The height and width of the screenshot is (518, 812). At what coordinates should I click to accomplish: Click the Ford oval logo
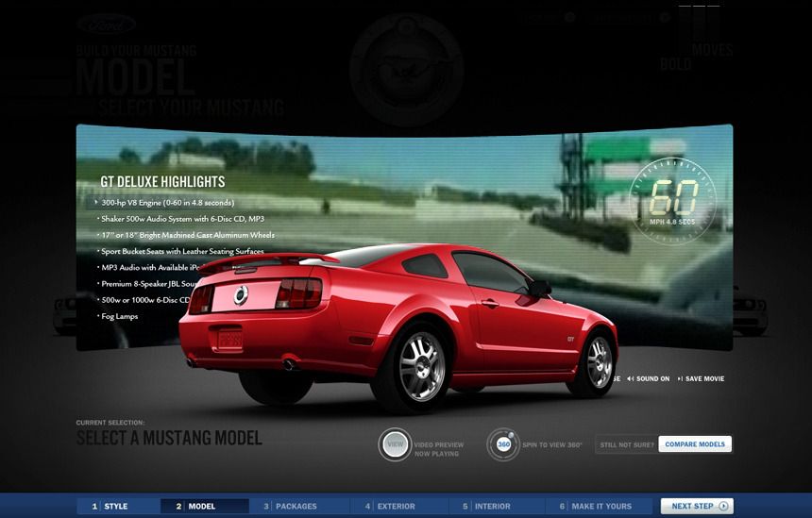[x=108, y=24]
